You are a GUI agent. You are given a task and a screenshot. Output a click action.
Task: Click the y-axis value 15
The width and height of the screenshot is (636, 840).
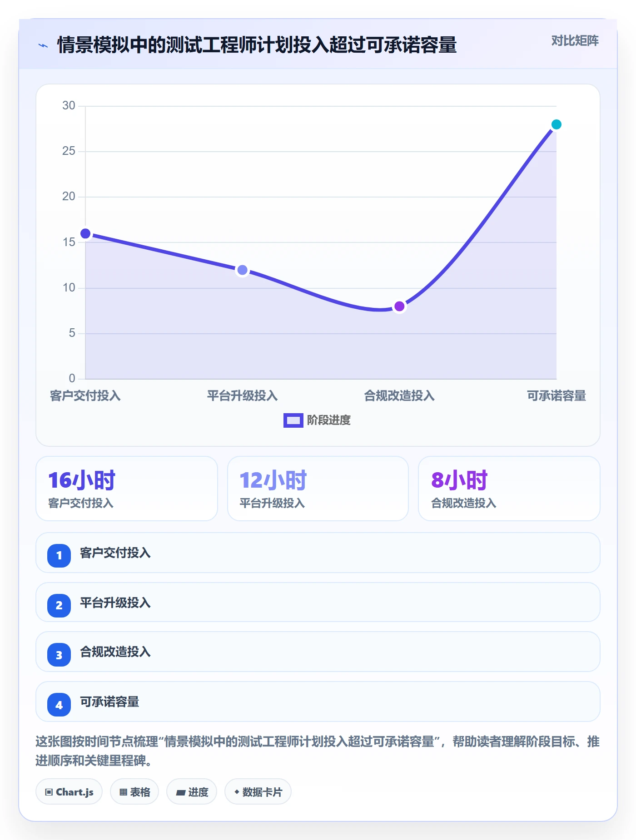[x=69, y=242]
